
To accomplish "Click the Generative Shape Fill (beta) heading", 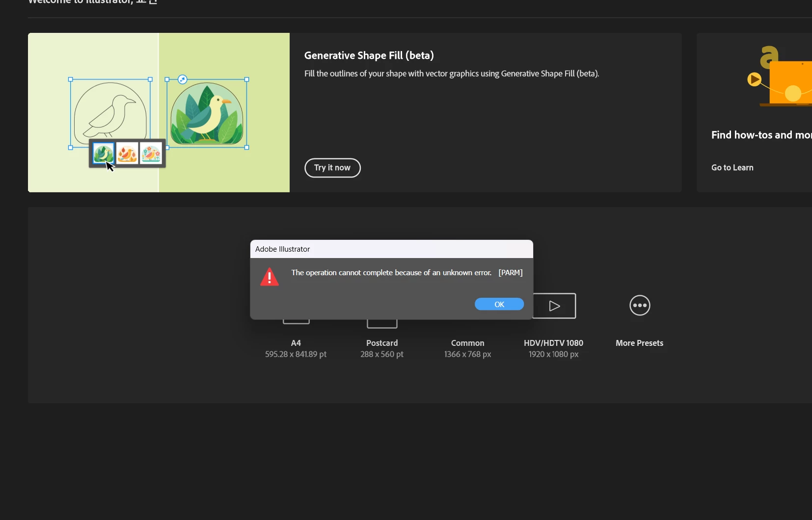I will click(x=369, y=55).
